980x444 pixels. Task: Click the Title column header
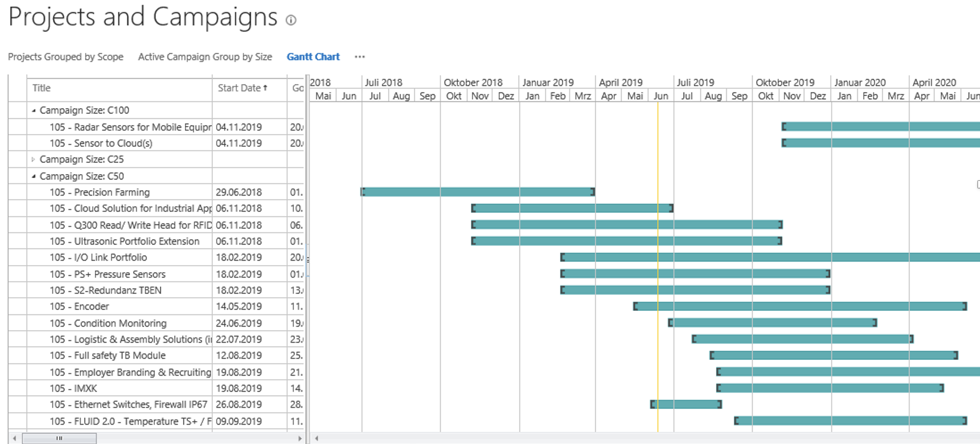(x=42, y=88)
